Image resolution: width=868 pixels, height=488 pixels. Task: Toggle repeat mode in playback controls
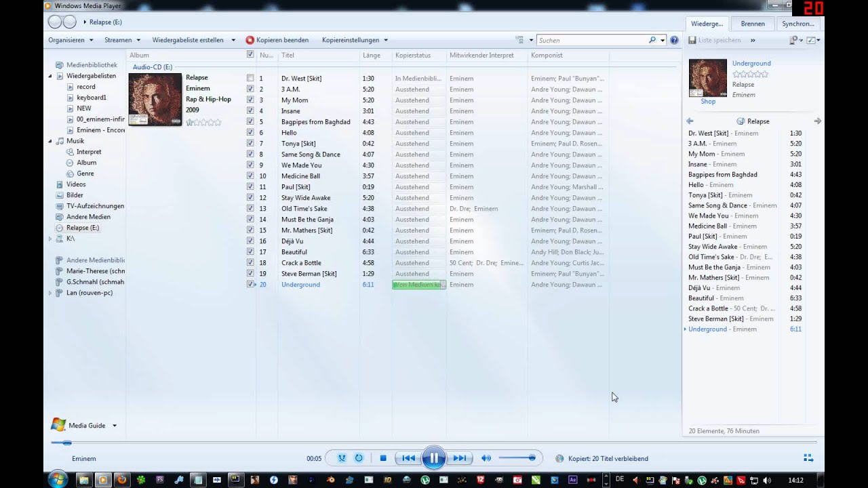tap(359, 458)
